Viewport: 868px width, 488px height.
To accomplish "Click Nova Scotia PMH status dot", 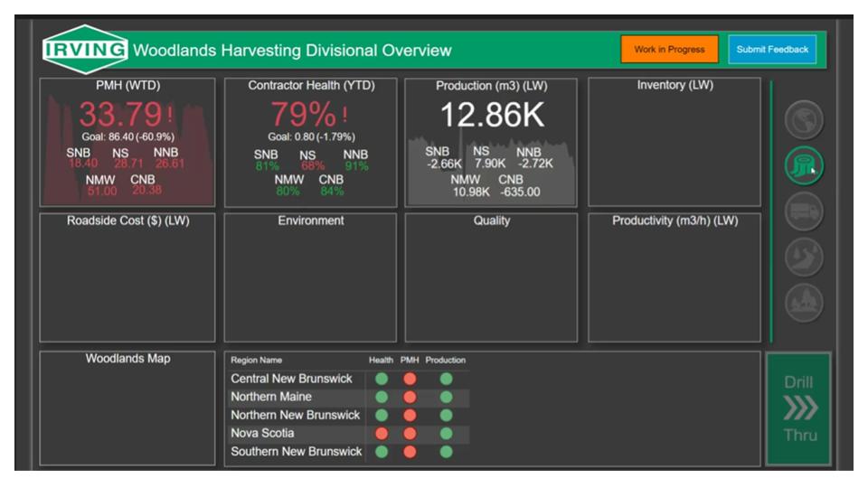I will (x=410, y=434).
